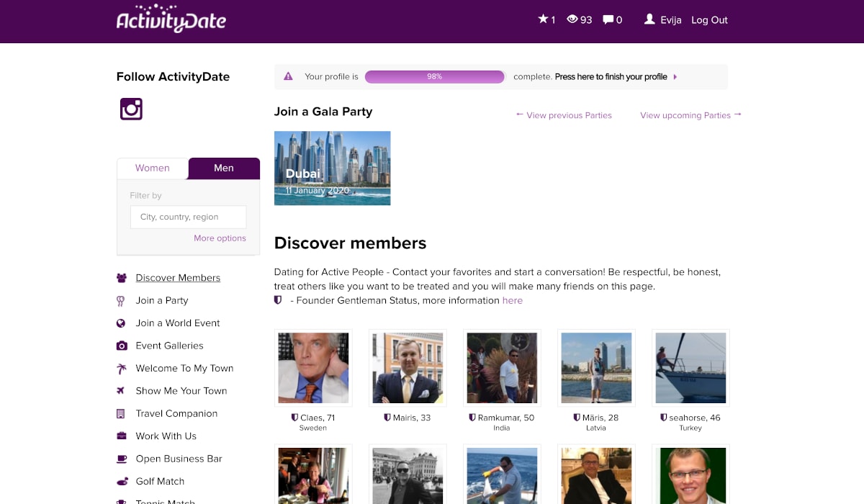Open Discover Members in sidebar

(x=178, y=278)
